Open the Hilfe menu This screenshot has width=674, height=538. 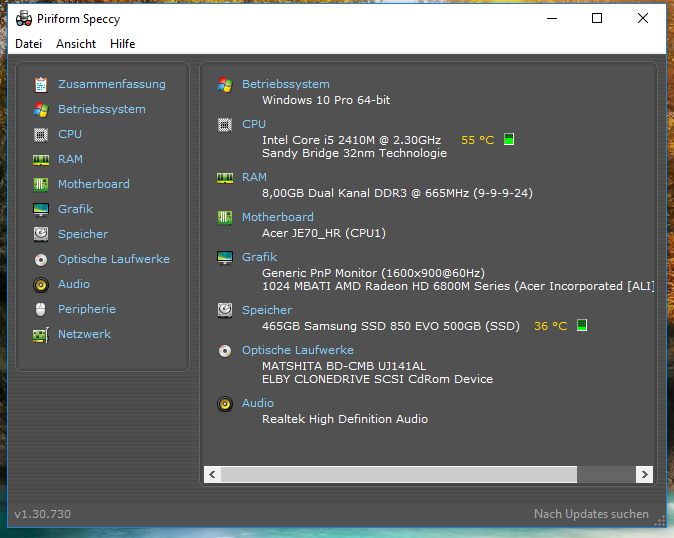click(x=123, y=44)
